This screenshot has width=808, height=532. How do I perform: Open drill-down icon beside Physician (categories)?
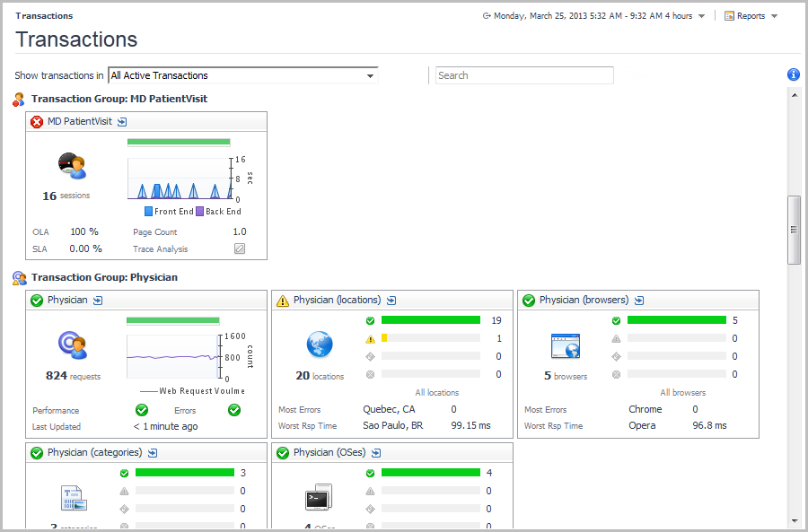153,453
